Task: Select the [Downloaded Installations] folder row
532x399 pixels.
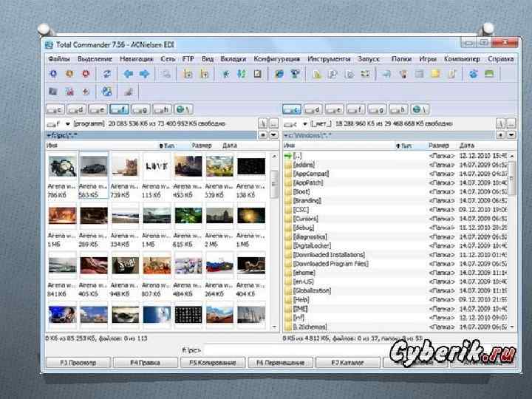Action: [395, 255]
